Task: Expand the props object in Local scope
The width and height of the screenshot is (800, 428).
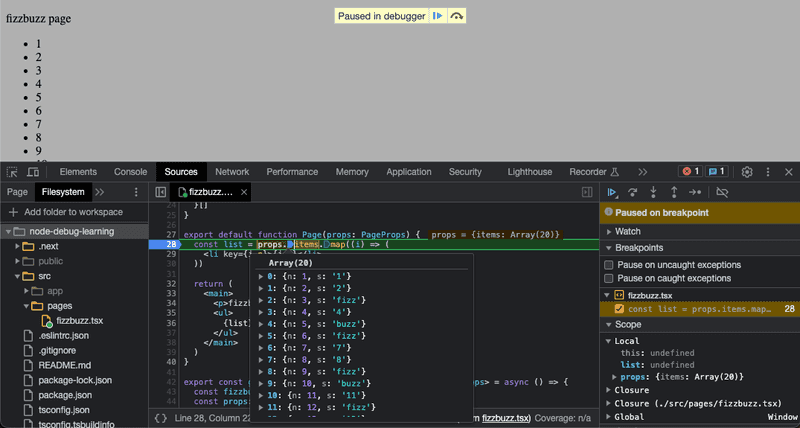Action: [x=614, y=377]
